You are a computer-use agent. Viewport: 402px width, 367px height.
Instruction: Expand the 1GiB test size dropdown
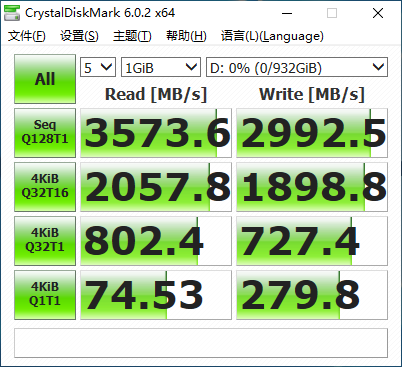[x=161, y=68]
